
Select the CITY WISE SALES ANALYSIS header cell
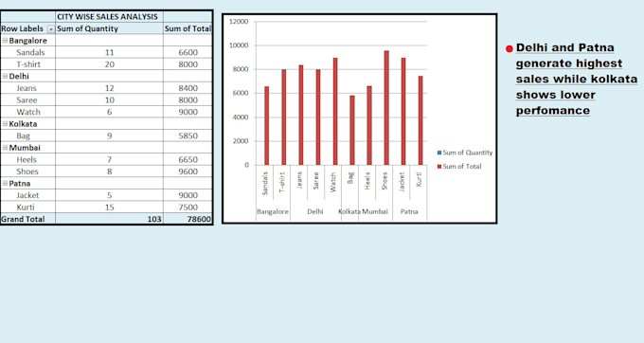click(x=109, y=17)
